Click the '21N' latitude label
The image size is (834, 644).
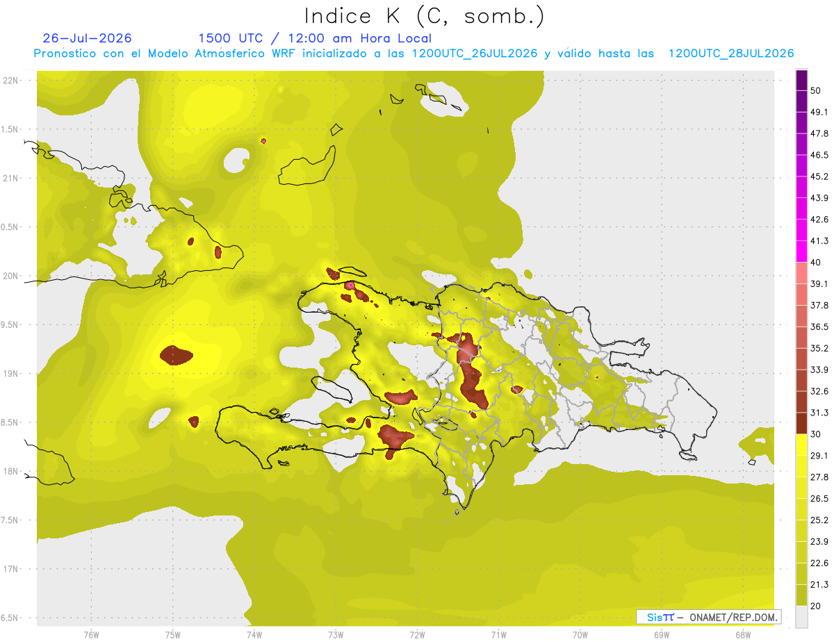click(10, 178)
